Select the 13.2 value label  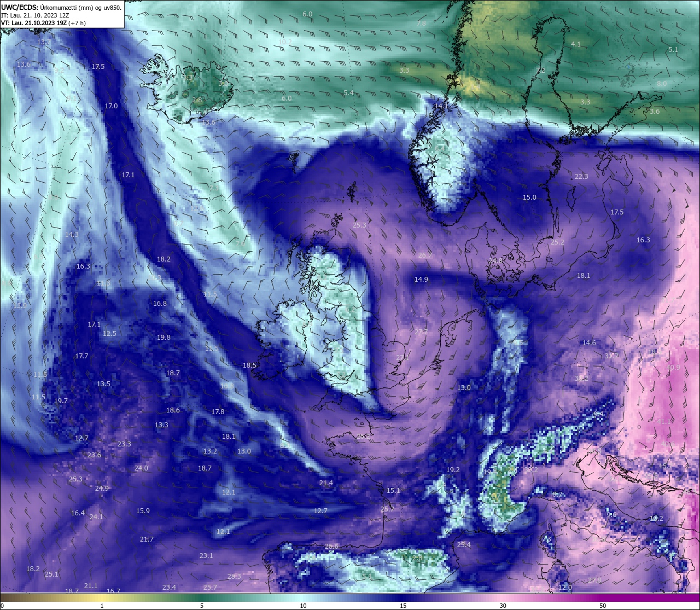click(210, 451)
